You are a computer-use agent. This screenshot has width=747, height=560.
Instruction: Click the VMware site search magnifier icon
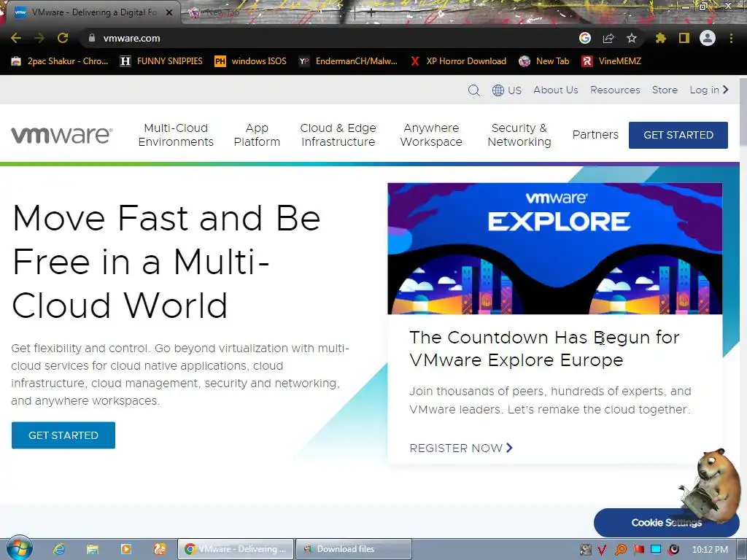coord(474,90)
